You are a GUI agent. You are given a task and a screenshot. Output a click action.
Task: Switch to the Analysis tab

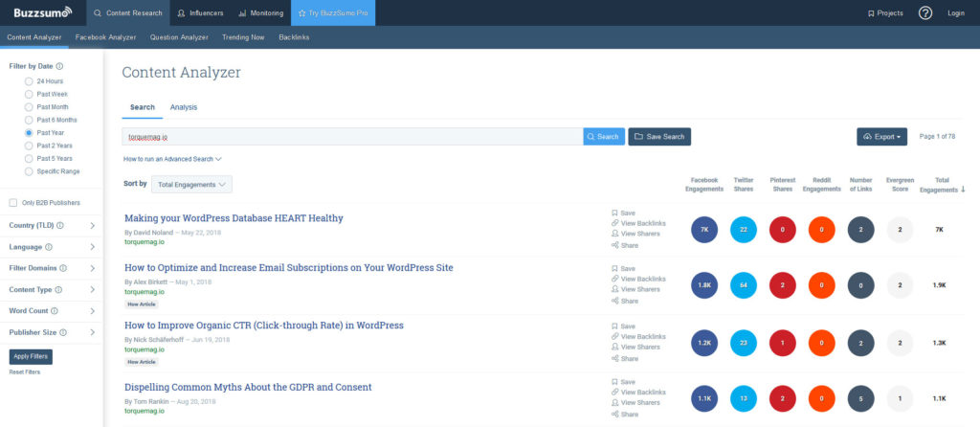pos(184,107)
